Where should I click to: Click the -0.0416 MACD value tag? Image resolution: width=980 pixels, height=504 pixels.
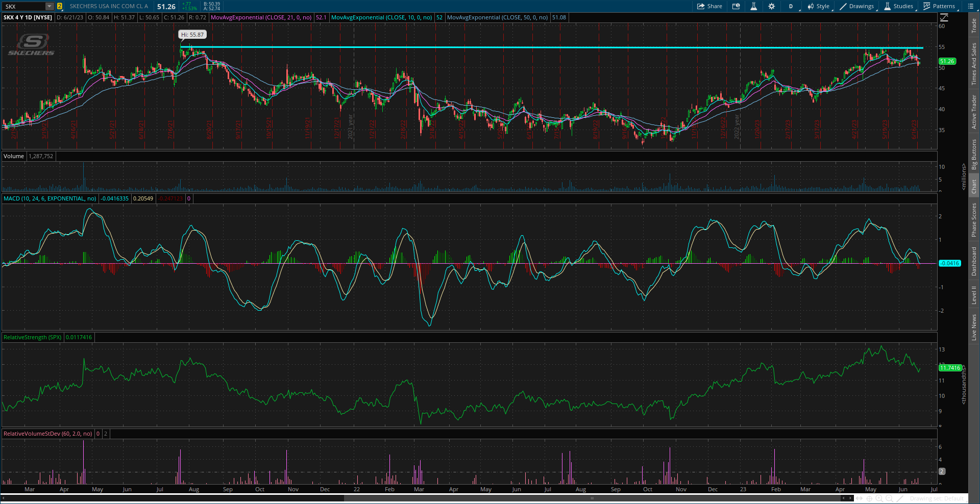pos(950,263)
